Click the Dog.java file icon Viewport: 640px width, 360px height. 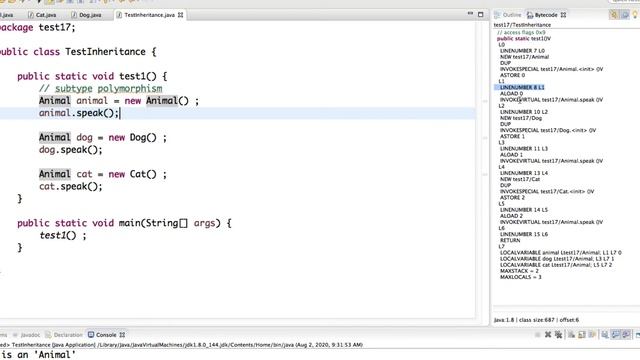tap(74, 15)
